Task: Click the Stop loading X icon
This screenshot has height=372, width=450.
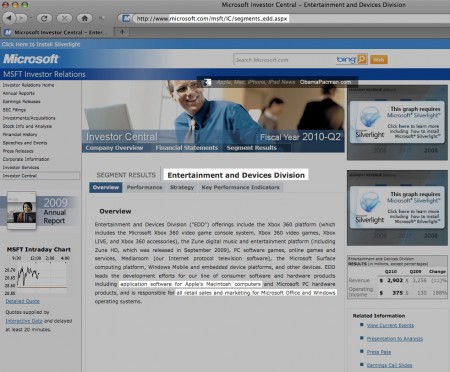Action: coord(64,18)
